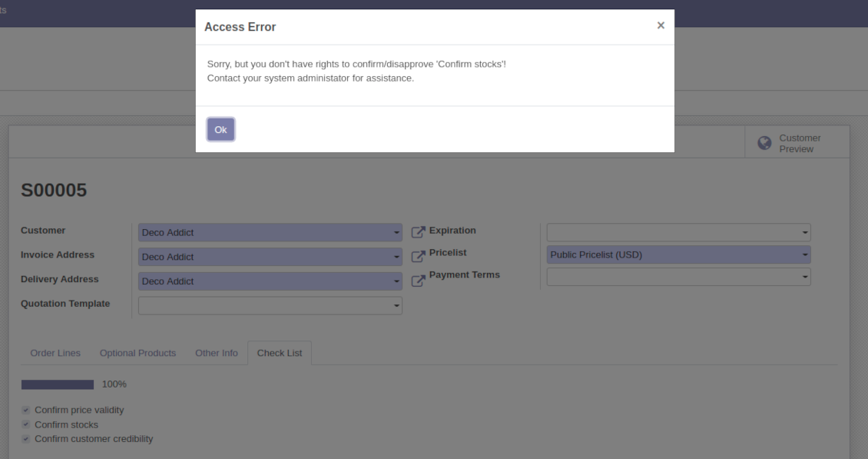
Task: Expand the Customer dropdown
Action: [396, 232]
